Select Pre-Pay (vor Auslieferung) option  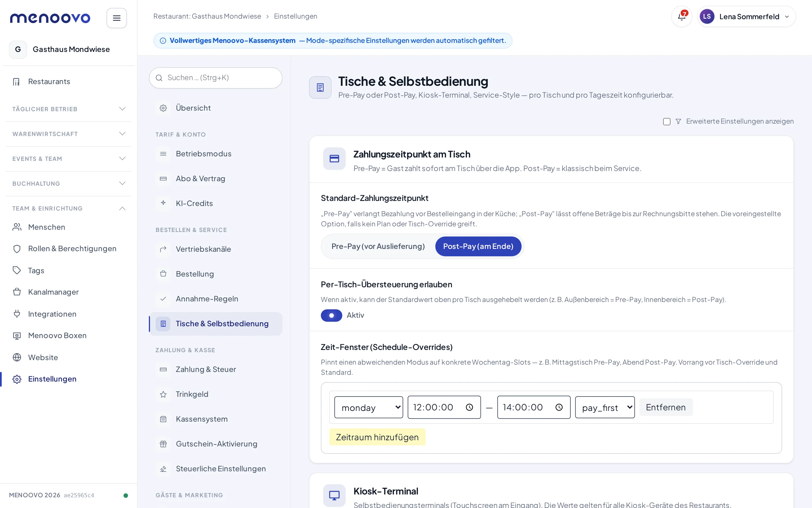[378, 246]
